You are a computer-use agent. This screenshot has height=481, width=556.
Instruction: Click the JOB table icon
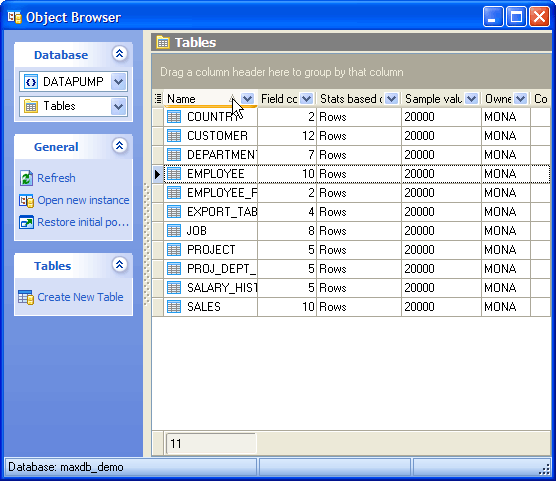pyautogui.click(x=174, y=231)
